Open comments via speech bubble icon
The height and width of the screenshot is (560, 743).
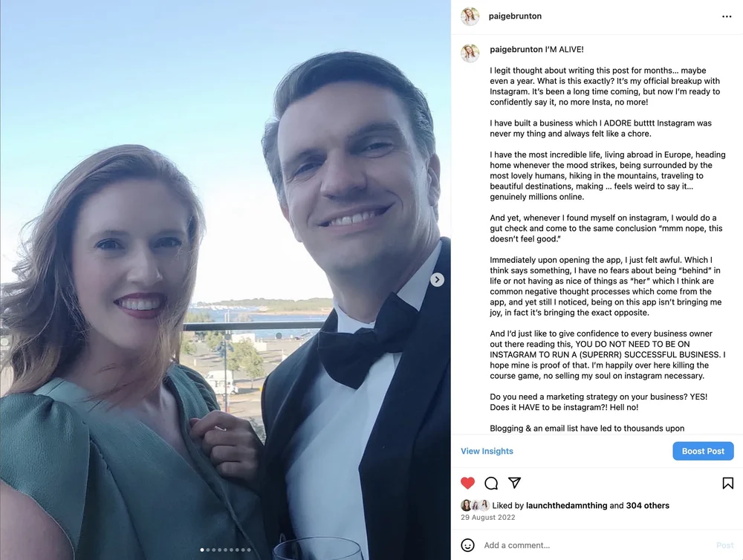click(491, 483)
